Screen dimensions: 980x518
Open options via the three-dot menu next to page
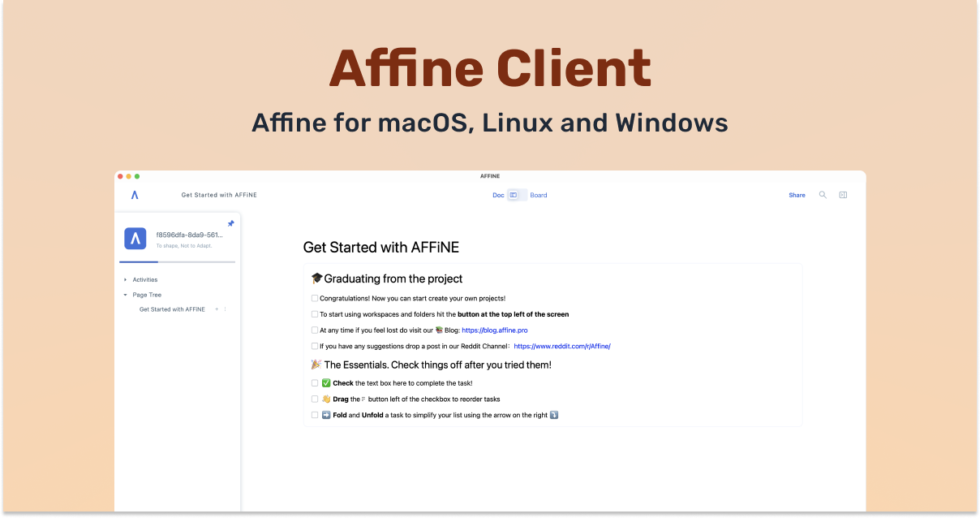pyautogui.click(x=226, y=309)
